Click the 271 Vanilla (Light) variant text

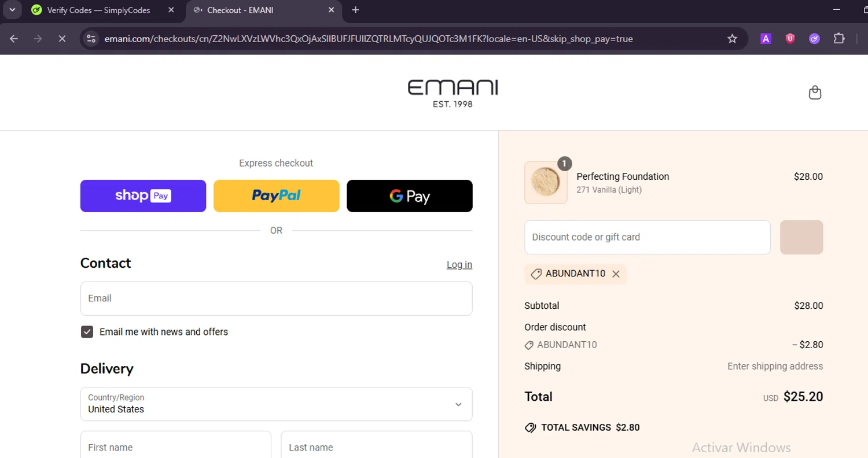pos(609,190)
